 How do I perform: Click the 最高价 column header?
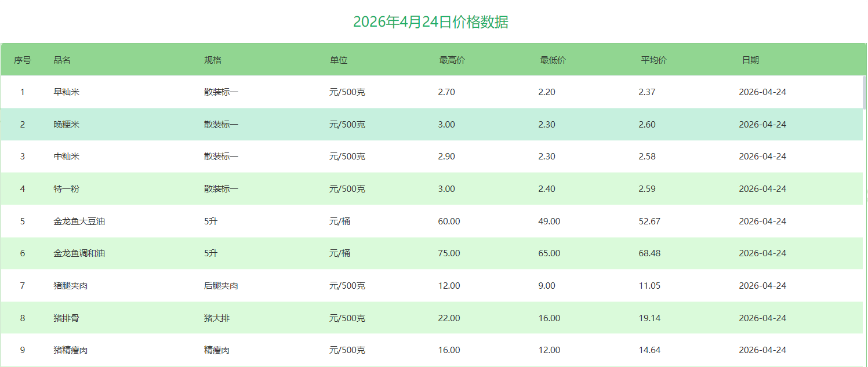(452, 60)
